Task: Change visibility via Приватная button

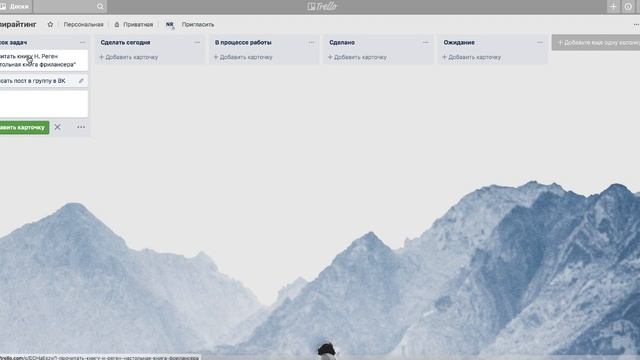Action: [x=134, y=24]
